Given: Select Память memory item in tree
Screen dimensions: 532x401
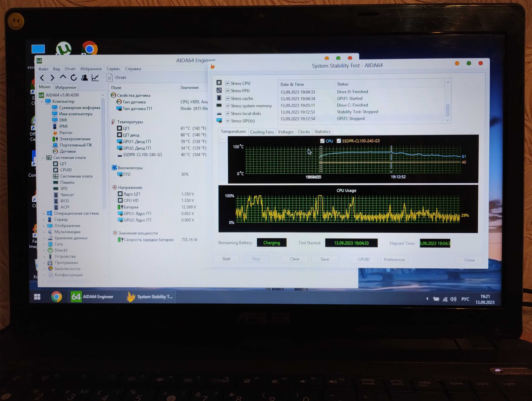Looking at the screenshot, I should pos(64,182).
